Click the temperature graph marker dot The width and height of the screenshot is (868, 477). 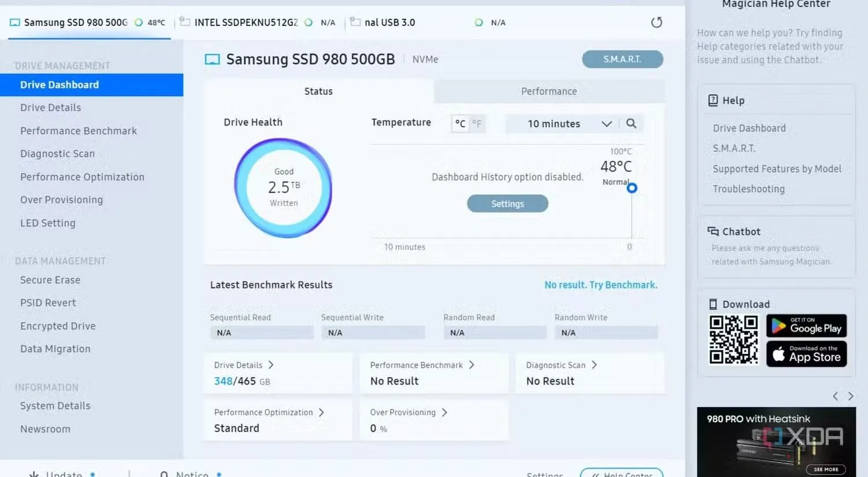[632, 188]
